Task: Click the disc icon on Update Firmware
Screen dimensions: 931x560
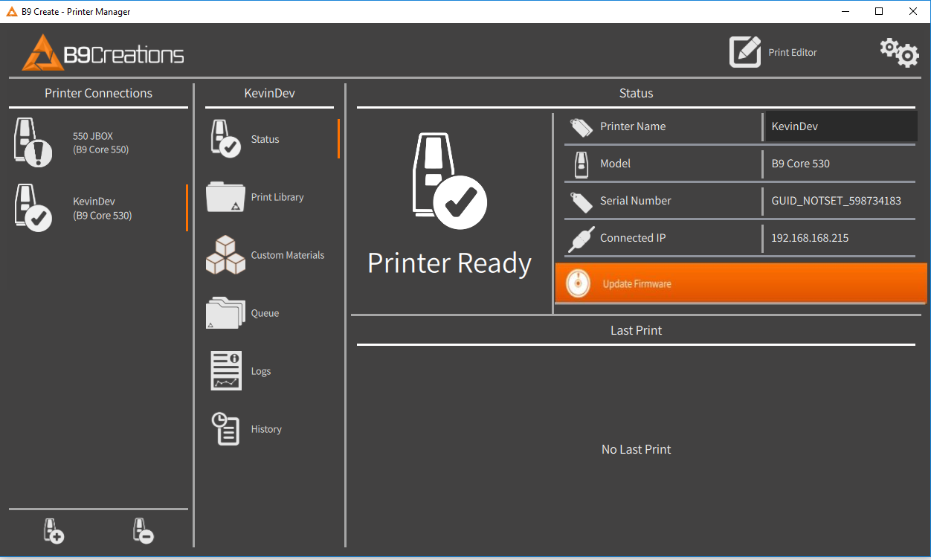Action: click(x=578, y=284)
